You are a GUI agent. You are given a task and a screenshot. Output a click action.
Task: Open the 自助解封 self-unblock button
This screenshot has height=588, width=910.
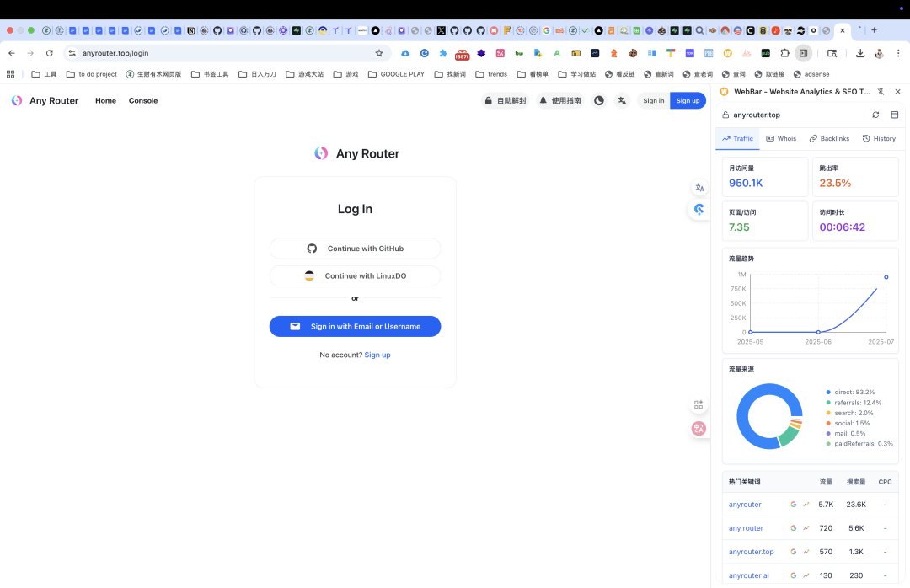click(x=506, y=100)
